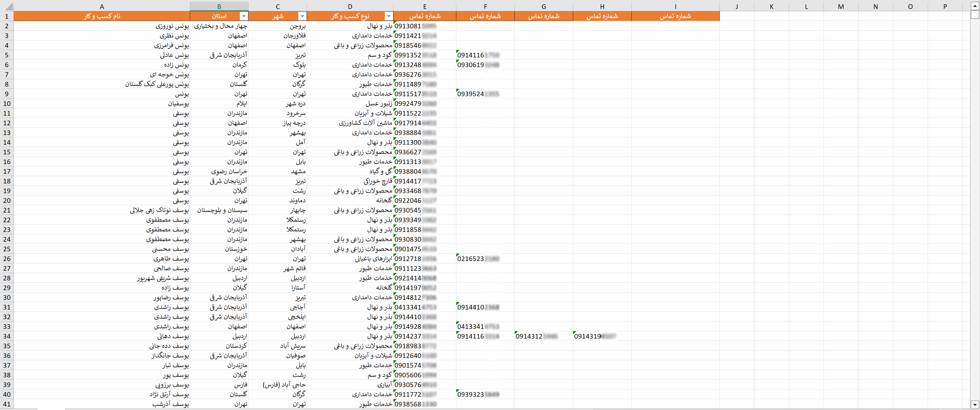The image size is (980, 410).
Task: Click the cell قارچ خوراکی
Action: point(350,181)
